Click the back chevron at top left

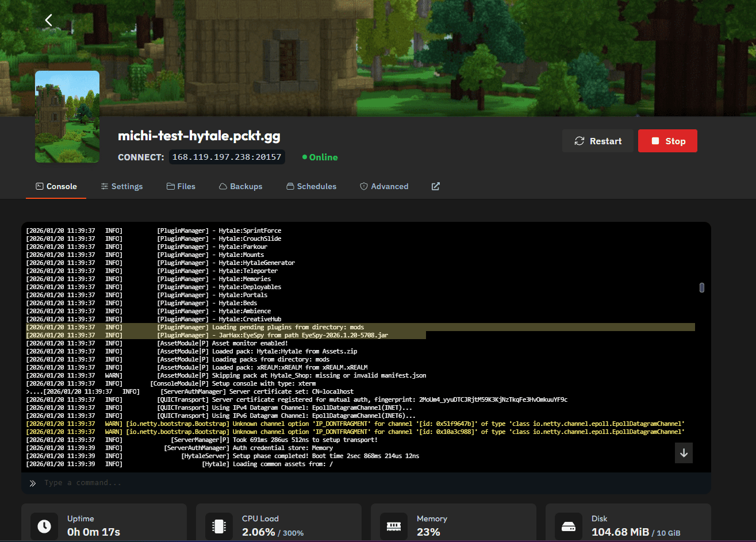pos(48,20)
